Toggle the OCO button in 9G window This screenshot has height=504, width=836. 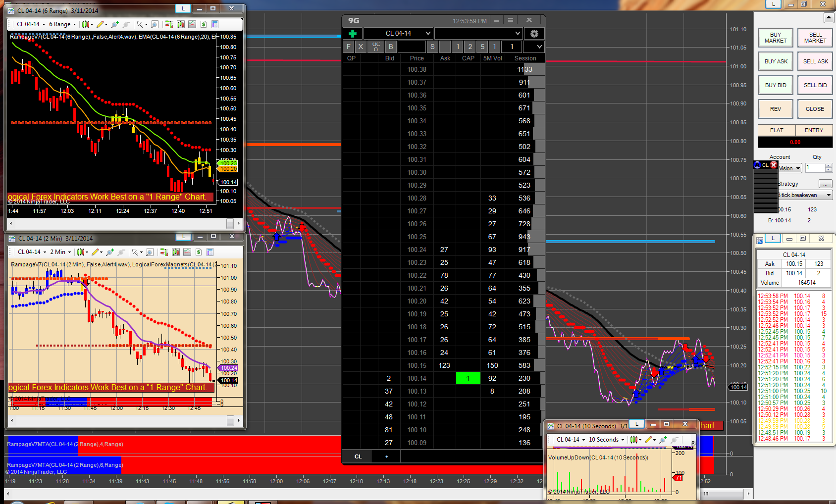coord(376,47)
